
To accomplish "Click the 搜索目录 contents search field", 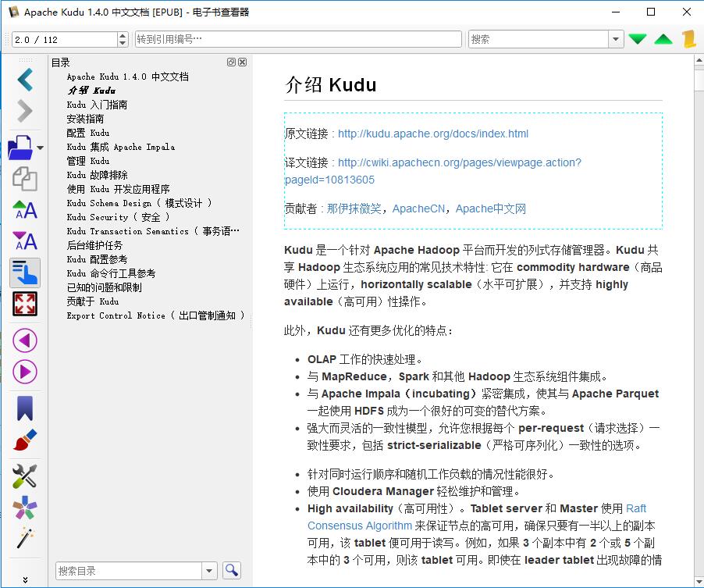I will tap(129, 571).
